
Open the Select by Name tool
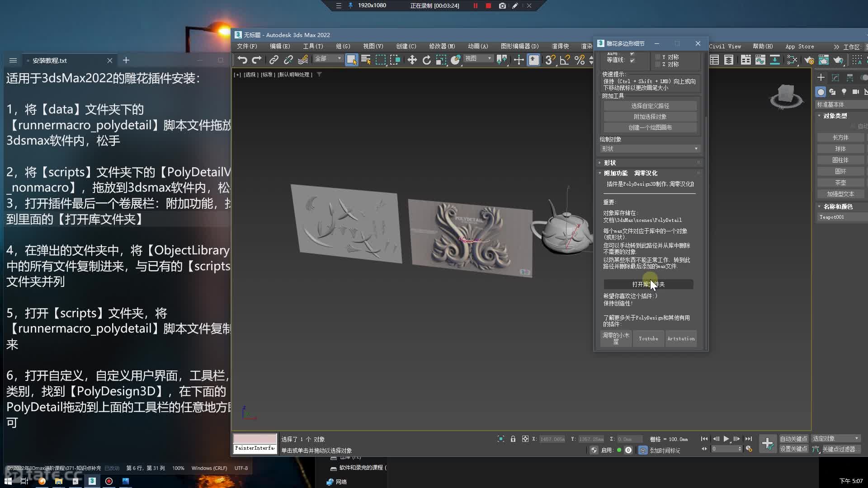point(366,60)
